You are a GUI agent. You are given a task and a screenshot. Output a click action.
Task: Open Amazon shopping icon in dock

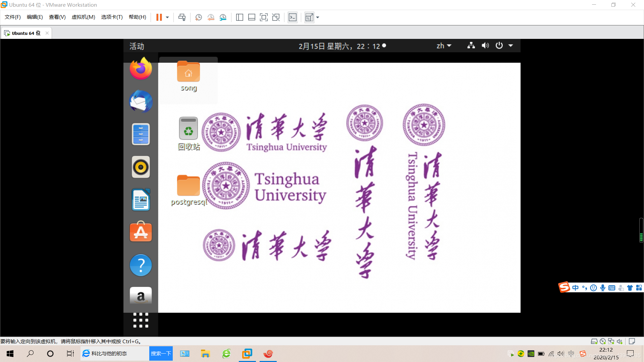tap(141, 297)
